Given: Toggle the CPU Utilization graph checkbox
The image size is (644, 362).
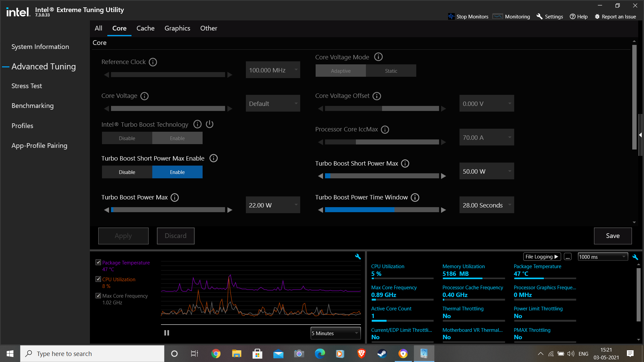Looking at the screenshot, I should [98, 279].
